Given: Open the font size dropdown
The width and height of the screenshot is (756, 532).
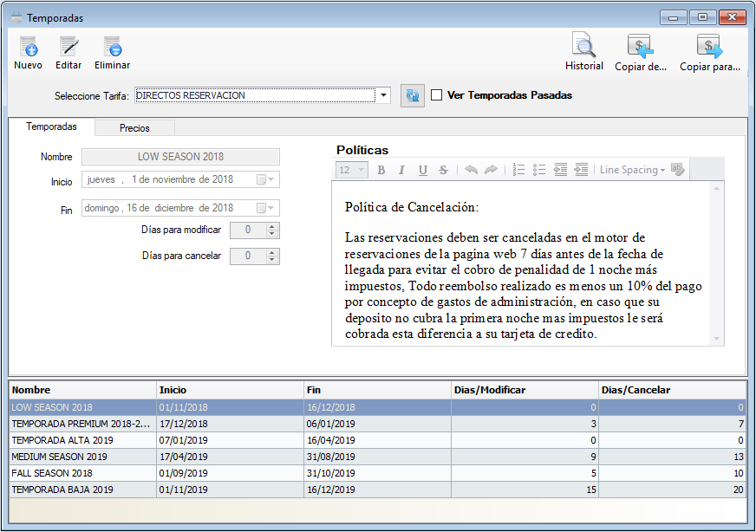Looking at the screenshot, I should [361, 170].
